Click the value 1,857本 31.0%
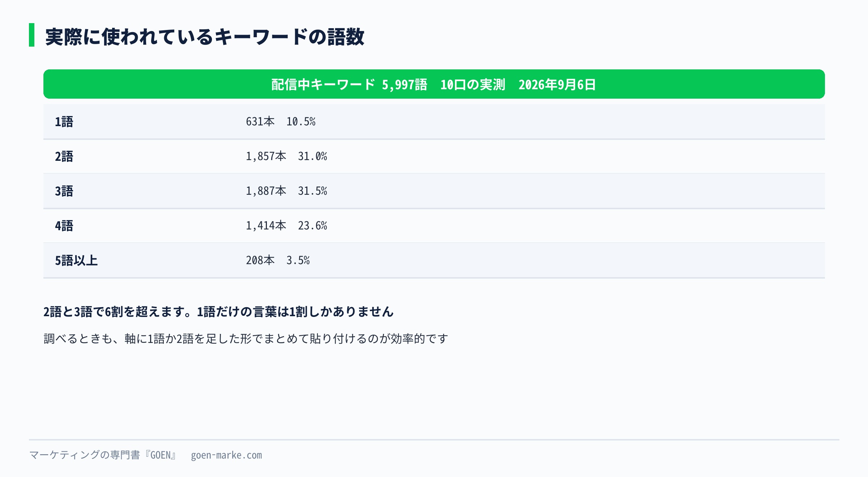868x477 pixels. pos(286,156)
